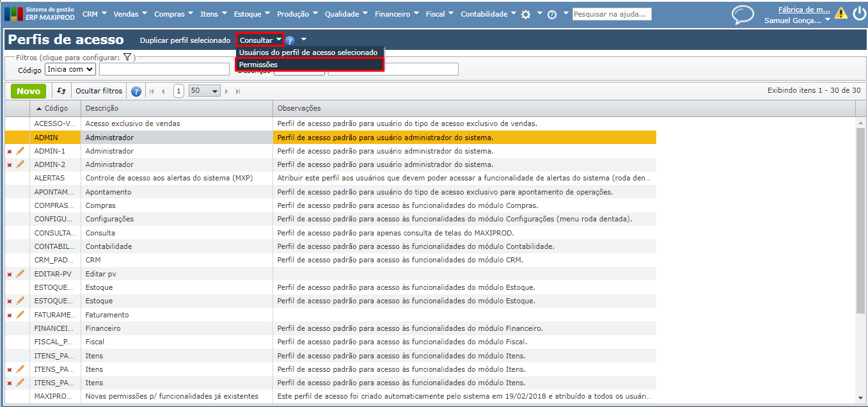
Task: Go to the next page arrow
Action: point(226,92)
